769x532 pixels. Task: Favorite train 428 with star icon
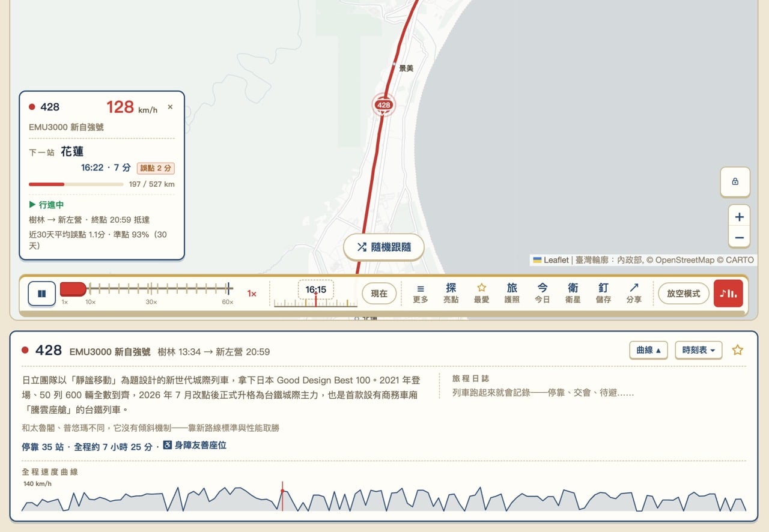[737, 350]
